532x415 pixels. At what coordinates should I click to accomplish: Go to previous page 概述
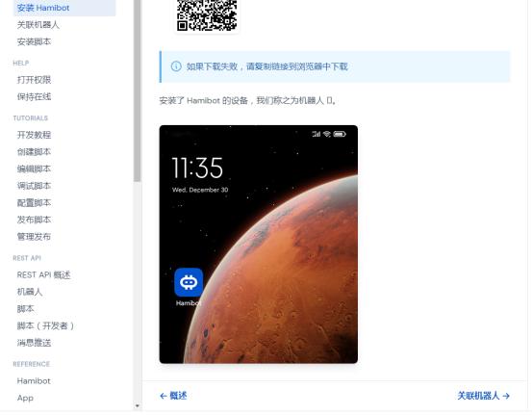(x=173, y=396)
